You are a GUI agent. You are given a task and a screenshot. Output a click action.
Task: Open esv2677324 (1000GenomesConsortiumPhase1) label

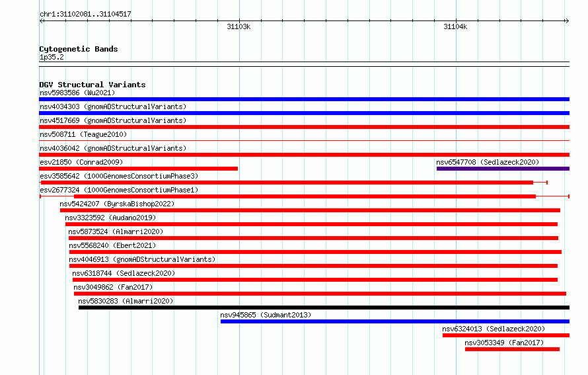coord(119,190)
